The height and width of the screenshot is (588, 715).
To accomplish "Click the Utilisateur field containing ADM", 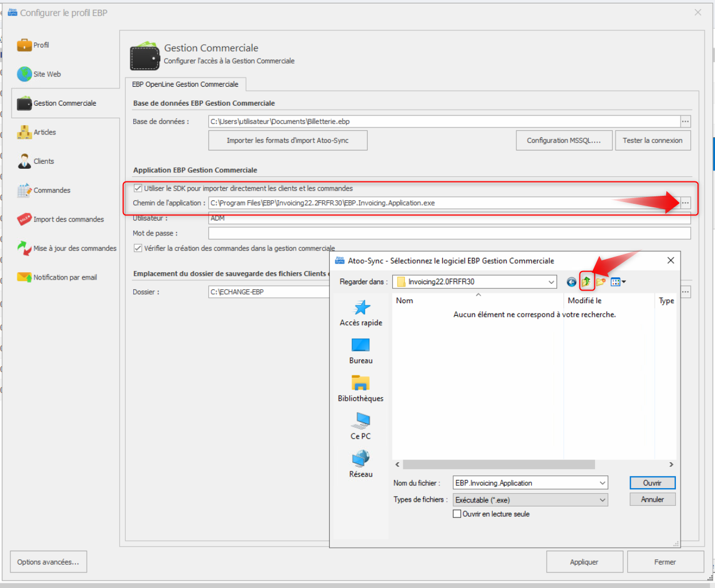I will 450,219.
